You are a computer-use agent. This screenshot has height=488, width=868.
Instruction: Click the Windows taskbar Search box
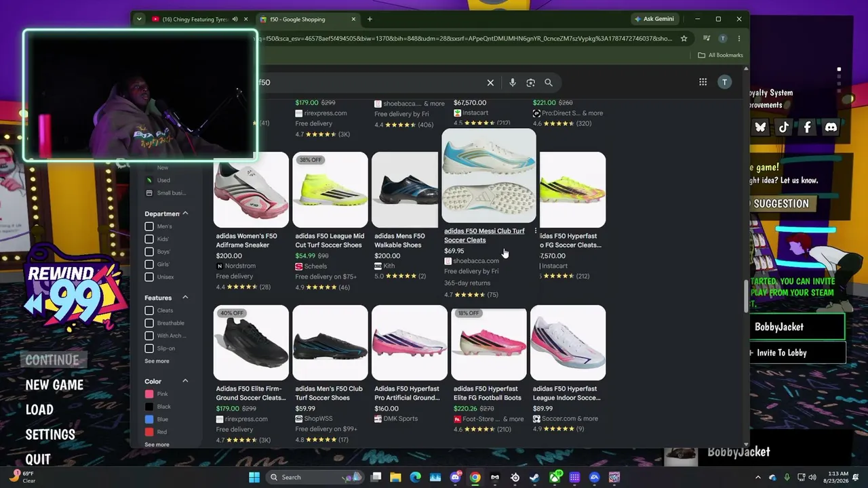pyautogui.click(x=315, y=477)
